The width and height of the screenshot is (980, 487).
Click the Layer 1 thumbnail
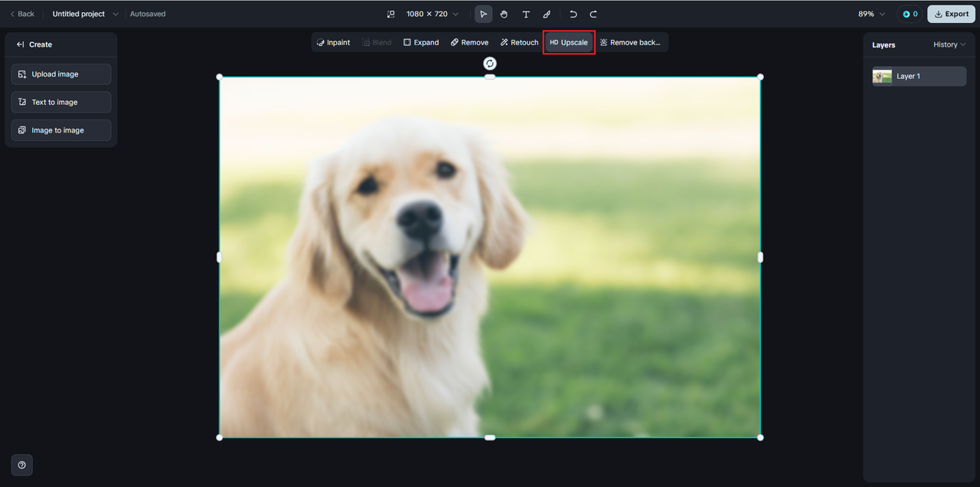[882, 76]
